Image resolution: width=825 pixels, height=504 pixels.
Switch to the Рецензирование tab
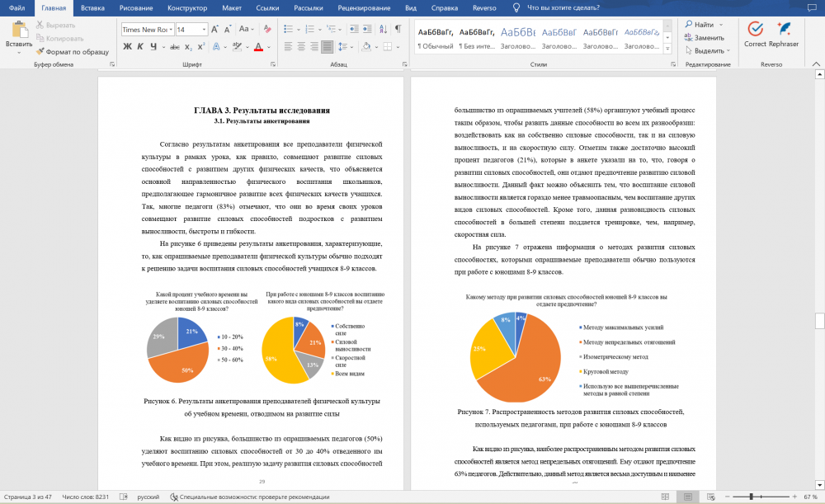[364, 8]
